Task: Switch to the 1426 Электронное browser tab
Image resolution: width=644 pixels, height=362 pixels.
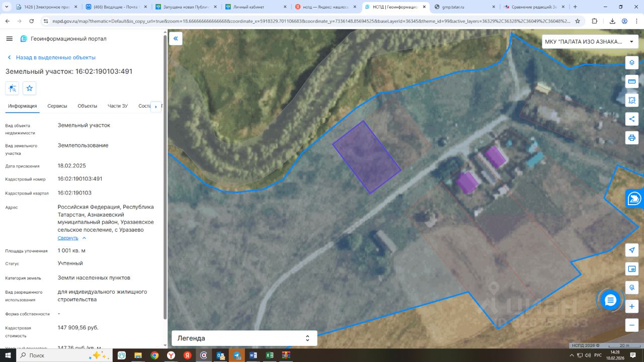Action: (x=46, y=7)
